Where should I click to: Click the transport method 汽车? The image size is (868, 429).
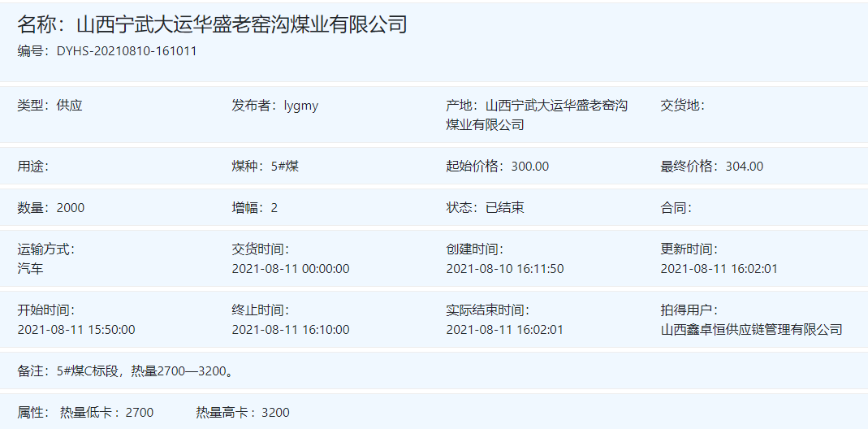point(31,268)
